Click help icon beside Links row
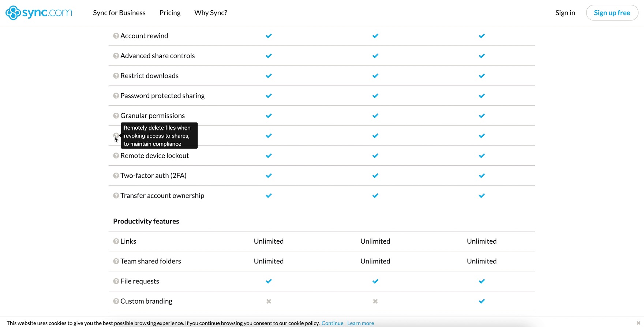644x327 pixels. [116, 241]
